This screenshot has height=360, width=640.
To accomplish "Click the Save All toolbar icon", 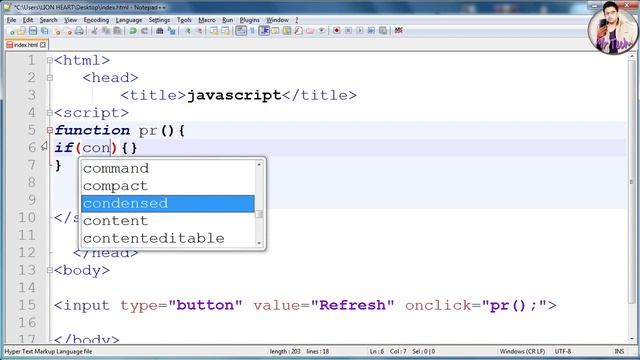I will point(44,31).
